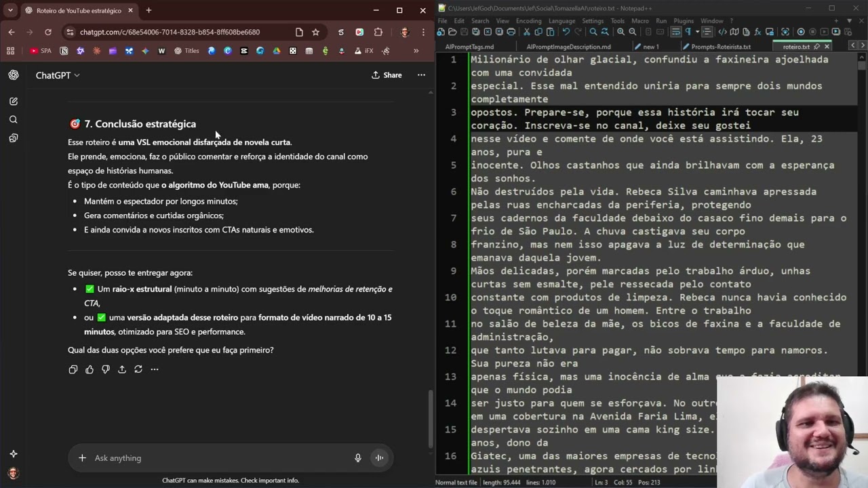Open the ChatGPT model selector dropdown

point(58,75)
